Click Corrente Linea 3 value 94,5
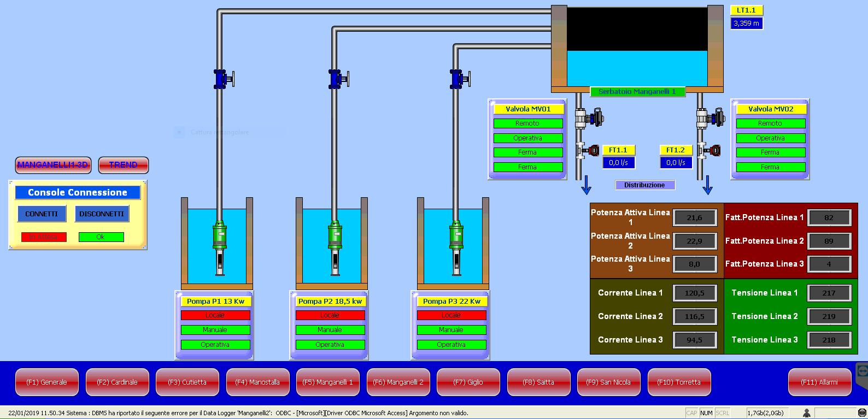 click(x=695, y=340)
